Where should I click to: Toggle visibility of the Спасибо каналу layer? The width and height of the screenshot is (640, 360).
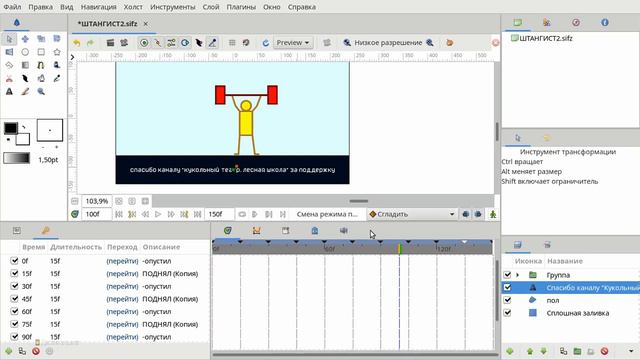tap(507, 287)
